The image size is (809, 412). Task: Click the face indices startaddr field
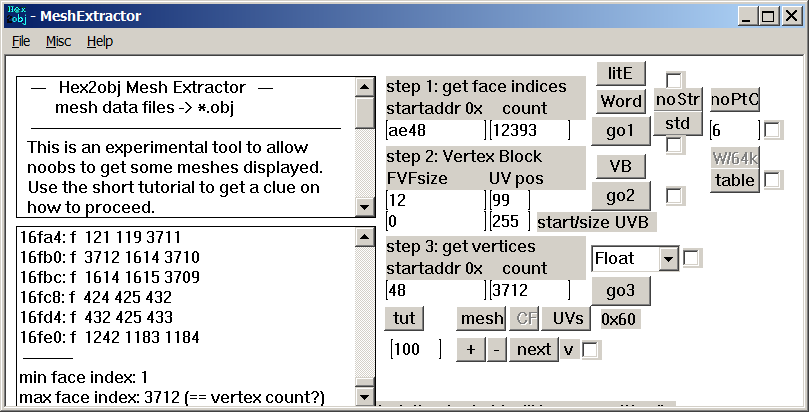tap(435, 130)
